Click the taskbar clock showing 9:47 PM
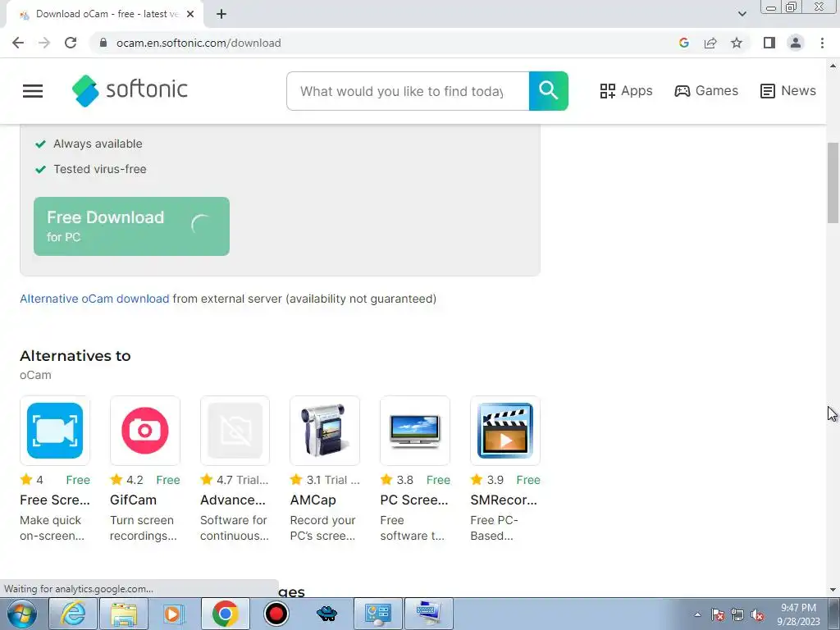The image size is (840, 630). click(798, 614)
